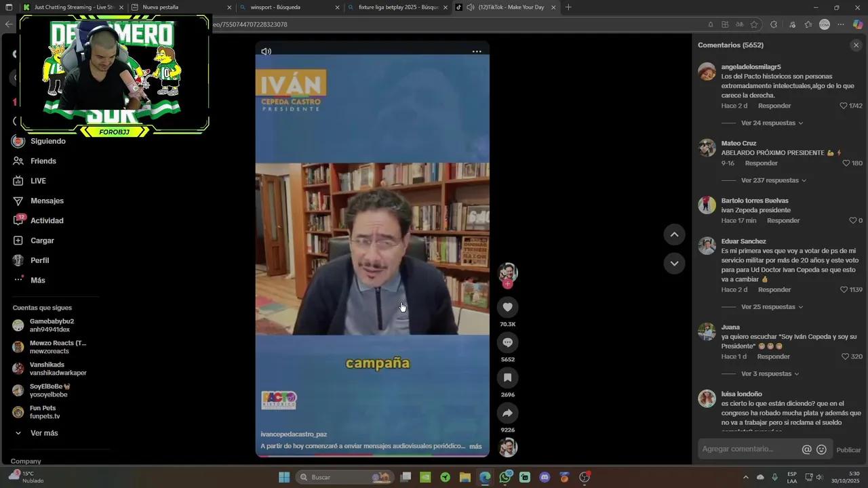Reply to Bartolo torres Buelvas's comment
This screenshot has width=868, height=488.
783,221
